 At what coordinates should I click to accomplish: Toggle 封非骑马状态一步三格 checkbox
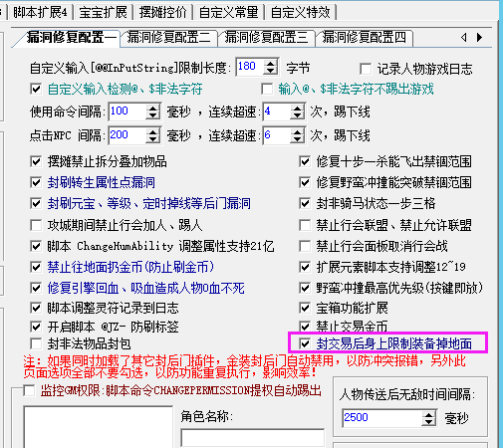coord(305,203)
